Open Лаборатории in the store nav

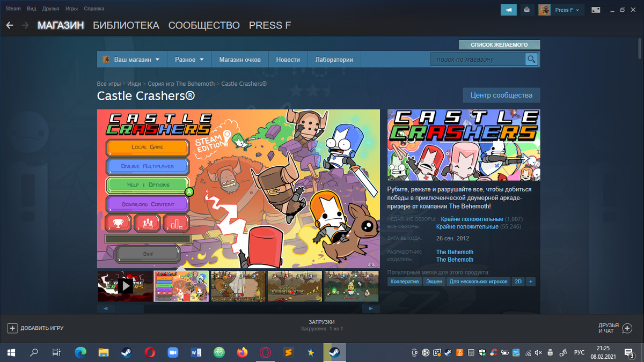pyautogui.click(x=334, y=60)
